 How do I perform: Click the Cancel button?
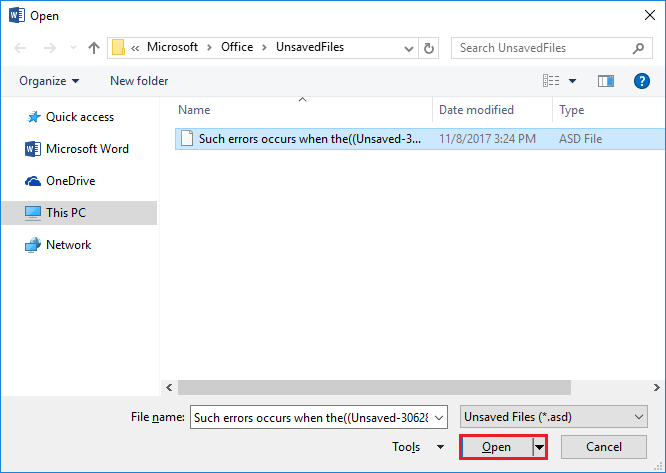tap(604, 447)
